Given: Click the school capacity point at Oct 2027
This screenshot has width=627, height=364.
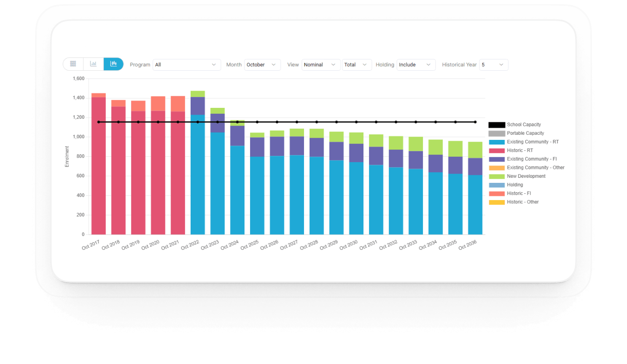Looking at the screenshot, I should coord(297,122).
